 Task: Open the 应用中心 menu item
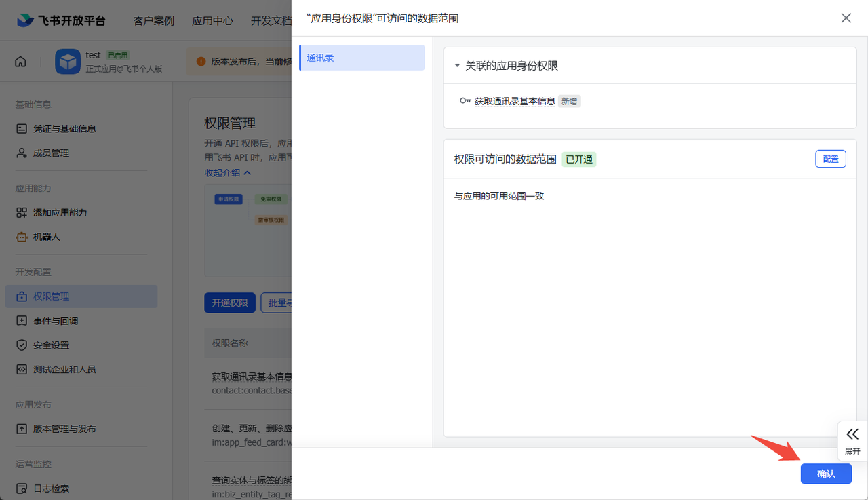coord(212,20)
